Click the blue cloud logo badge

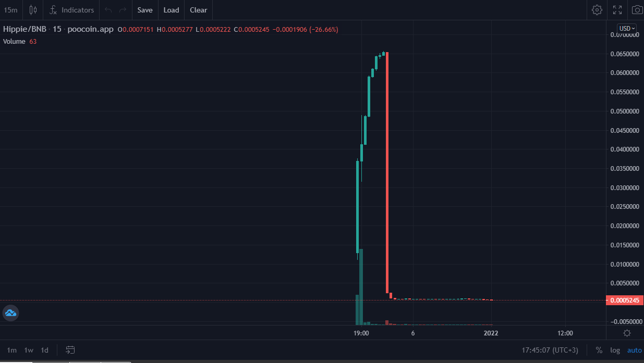point(11,313)
